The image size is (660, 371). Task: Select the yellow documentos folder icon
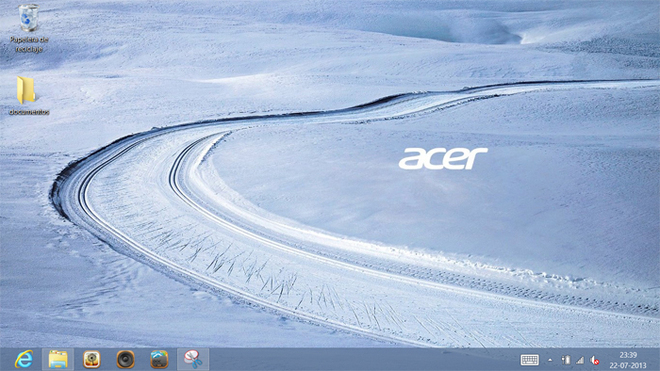pyautogui.click(x=26, y=90)
